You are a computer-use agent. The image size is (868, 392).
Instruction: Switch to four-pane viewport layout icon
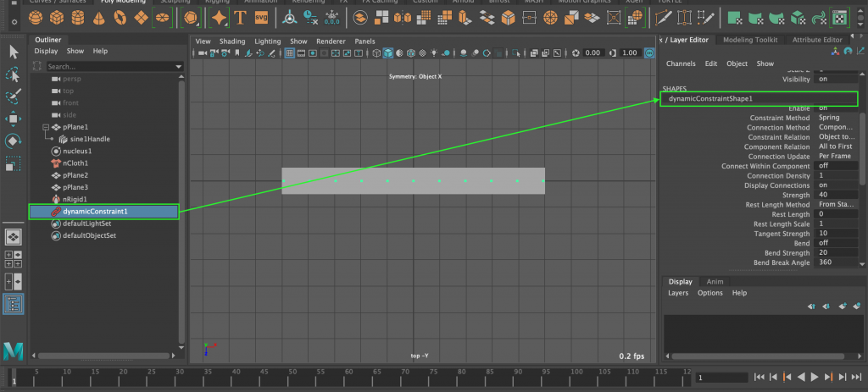14,259
